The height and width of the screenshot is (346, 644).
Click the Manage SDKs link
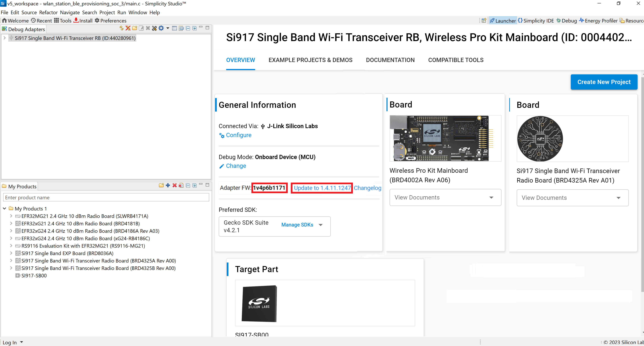click(297, 225)
